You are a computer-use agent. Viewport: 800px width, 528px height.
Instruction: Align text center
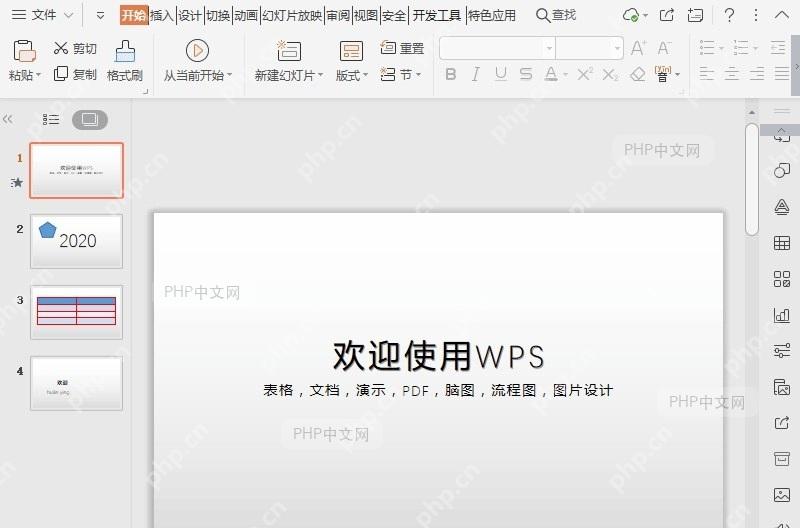[732, 74]
